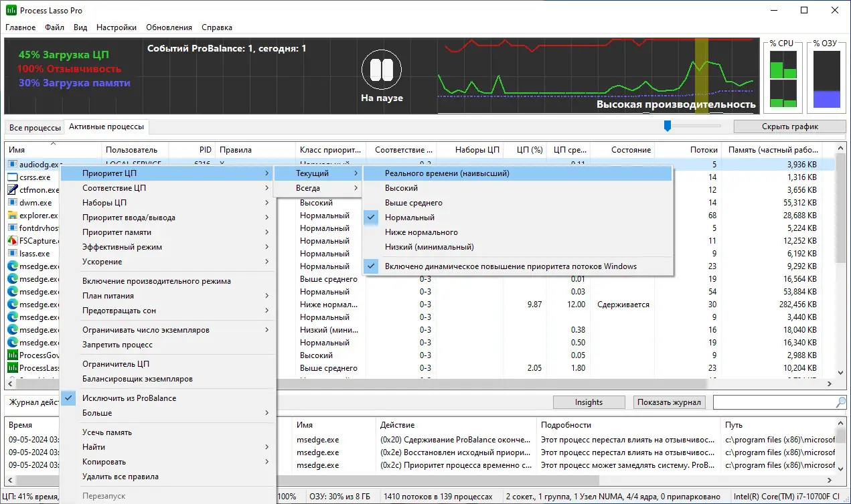The width and height of the screenshot is (851, 504).
Task: Select the Выше среднего priority option in the submenu
Action: point(517,203)
